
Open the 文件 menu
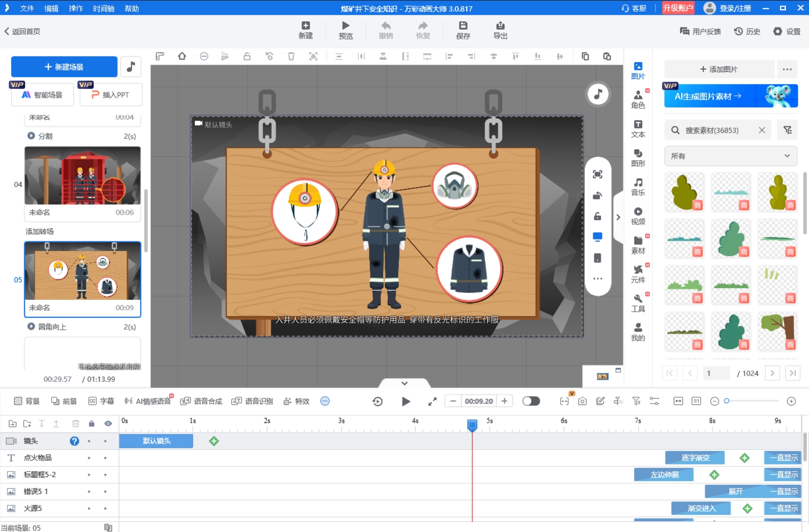[27, 8]
